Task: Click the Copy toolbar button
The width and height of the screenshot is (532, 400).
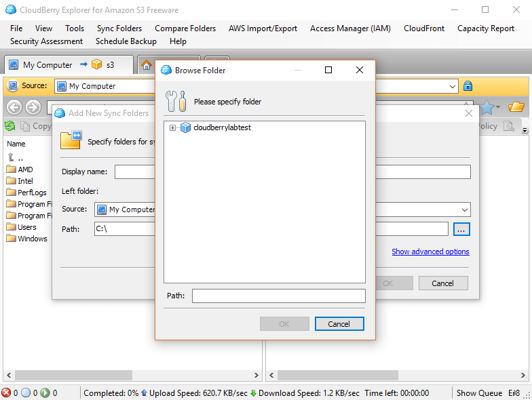Action: 36,126
